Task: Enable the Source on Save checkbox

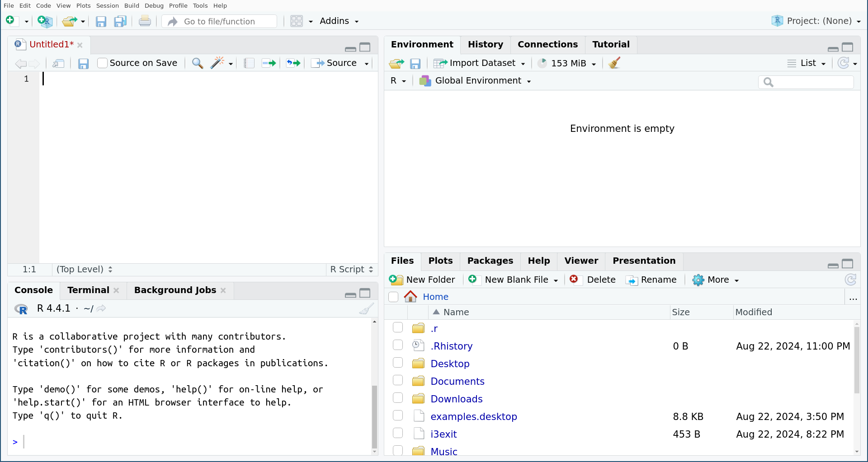Action: pos(103,63)
